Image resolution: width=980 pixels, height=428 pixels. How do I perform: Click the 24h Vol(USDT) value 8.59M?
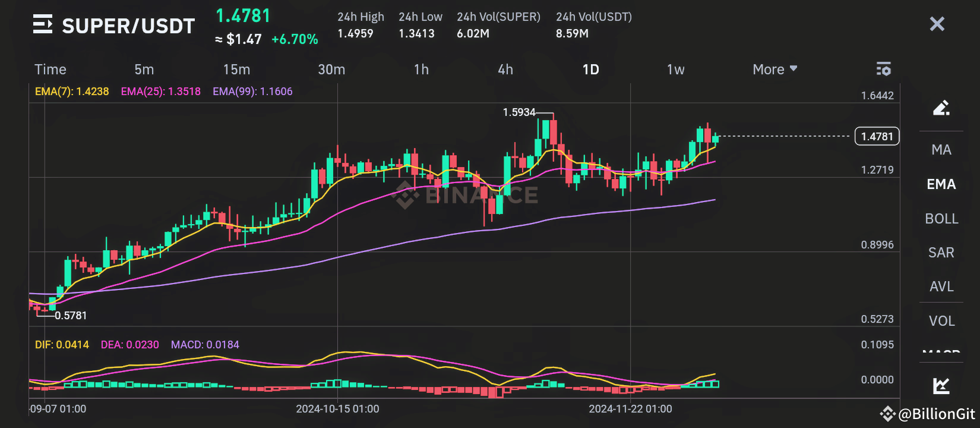[572, 34]
